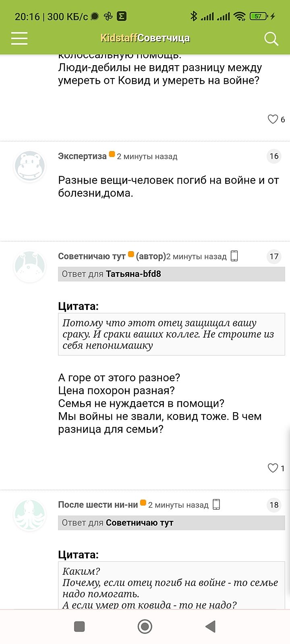Image resolution: width=290 pixels, height=644 pixels.
Task: Tap Android recent apps square button
Action: pyautogui.click(x=79, y=626)
